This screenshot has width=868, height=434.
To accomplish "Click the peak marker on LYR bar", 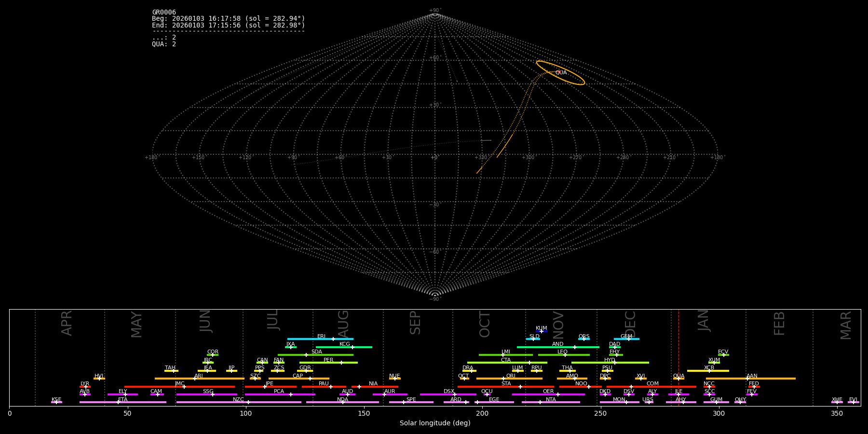I will pyautogui.click(x=86, y=387).
